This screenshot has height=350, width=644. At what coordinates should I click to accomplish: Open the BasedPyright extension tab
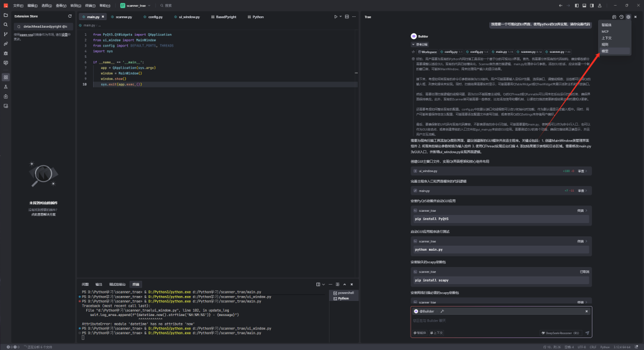click(x=224, y=17)
